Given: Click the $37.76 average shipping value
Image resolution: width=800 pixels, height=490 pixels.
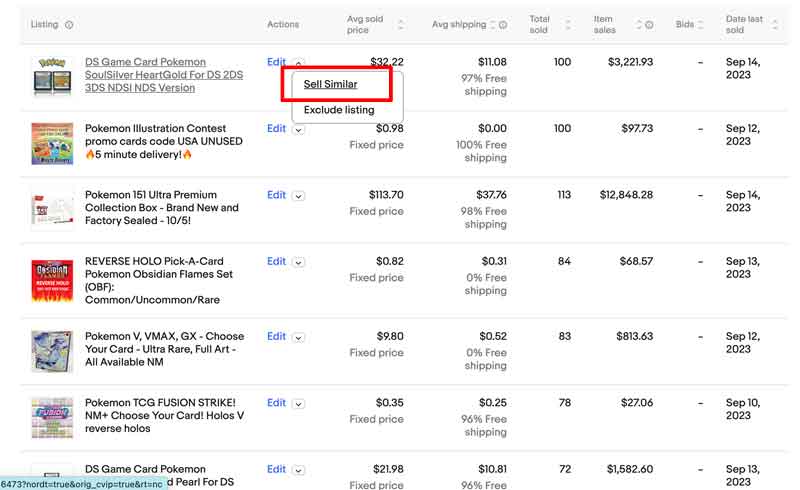Looking at the screenshot, I should click(x=491, y=194).
